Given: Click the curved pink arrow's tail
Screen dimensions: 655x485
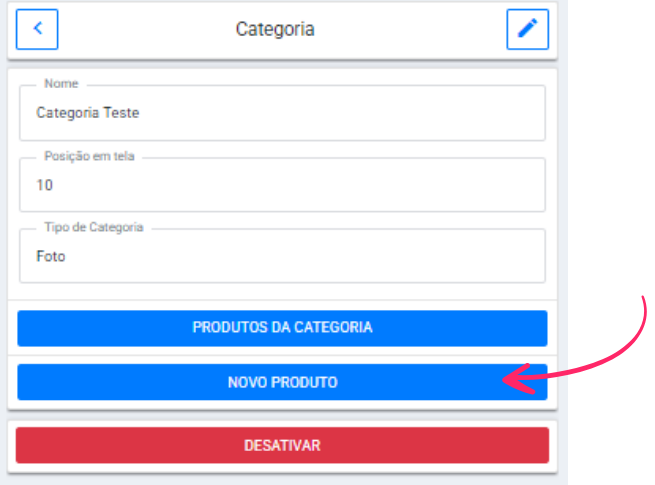Looking at the screenshot, I should click(x=640, y=298).
